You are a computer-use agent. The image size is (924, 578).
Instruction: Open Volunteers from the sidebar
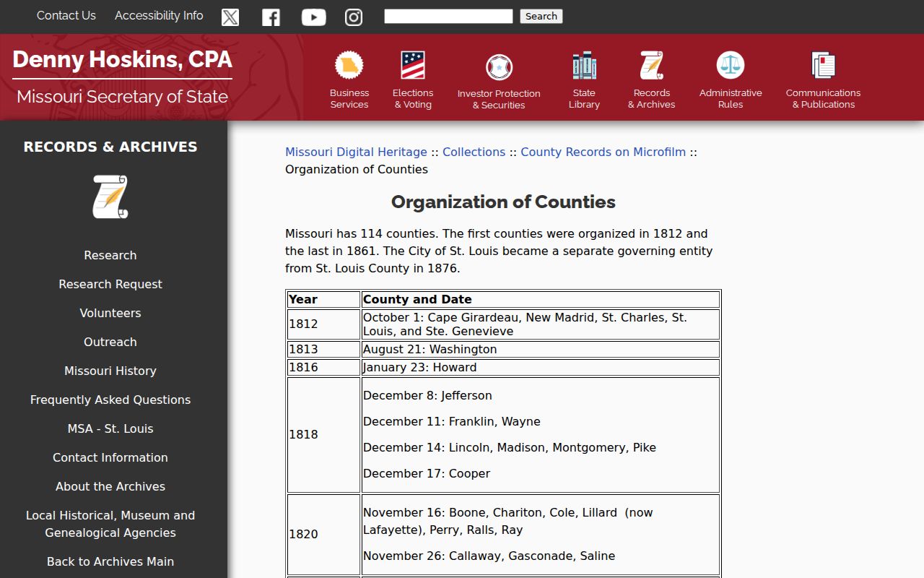click(x=110, y=313)
